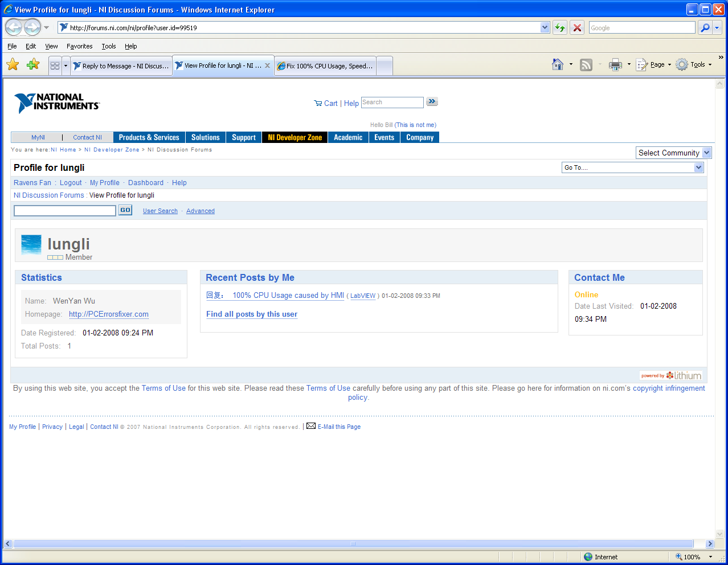Open the Favorites Center star icon
This screenshot has height=565, width=728.
(x=13, y=64)
